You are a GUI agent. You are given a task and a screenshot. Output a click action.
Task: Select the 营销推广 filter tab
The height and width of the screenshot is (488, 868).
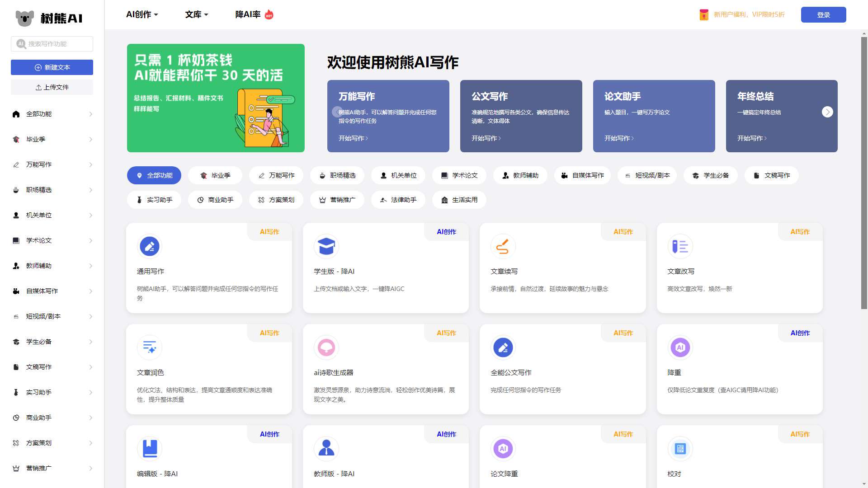(337, 200)
